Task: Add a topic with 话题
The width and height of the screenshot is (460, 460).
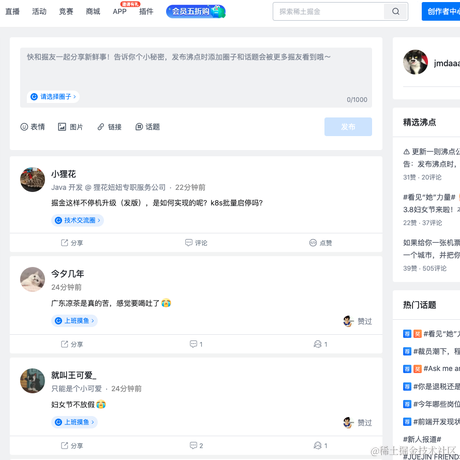Action: point(147,127)
